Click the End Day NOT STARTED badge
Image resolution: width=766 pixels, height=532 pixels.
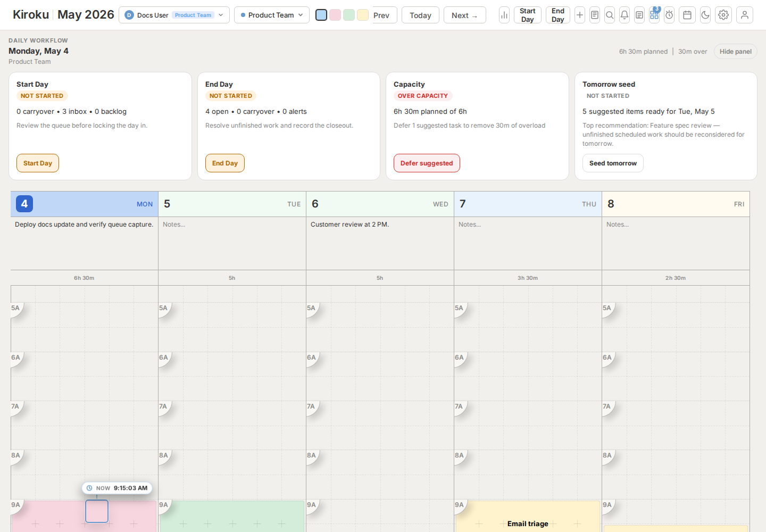[231, 96]
